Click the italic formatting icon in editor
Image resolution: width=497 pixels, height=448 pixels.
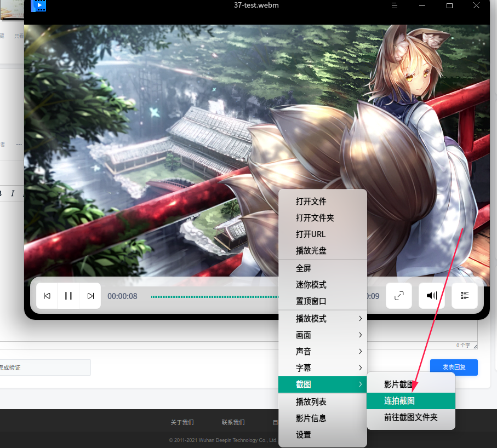(x=13, y=193)
